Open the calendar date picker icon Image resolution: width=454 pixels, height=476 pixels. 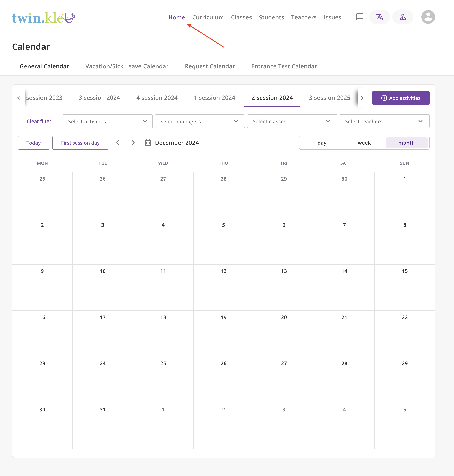tap(148, 143)
